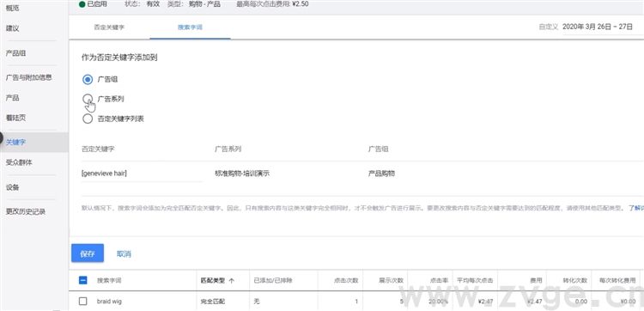Select the 广告组 radio option
This screenshot has width=644, height=311.
click(88, 79)
